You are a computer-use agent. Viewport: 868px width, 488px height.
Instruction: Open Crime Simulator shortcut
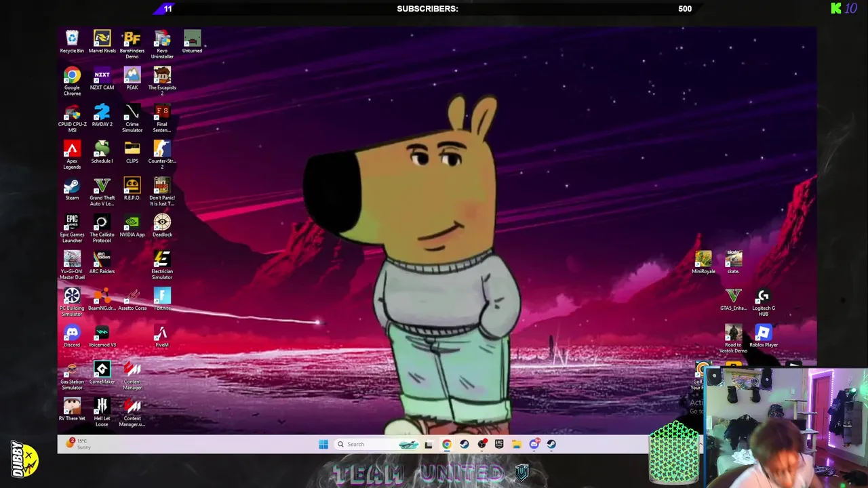tap(132, 117)
